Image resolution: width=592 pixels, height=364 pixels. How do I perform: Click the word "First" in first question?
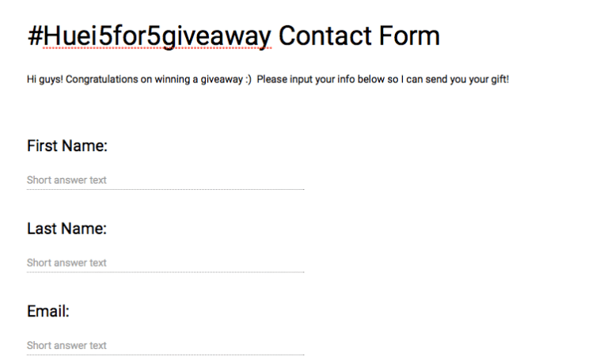pyautogui.click(x=43, y=146)
